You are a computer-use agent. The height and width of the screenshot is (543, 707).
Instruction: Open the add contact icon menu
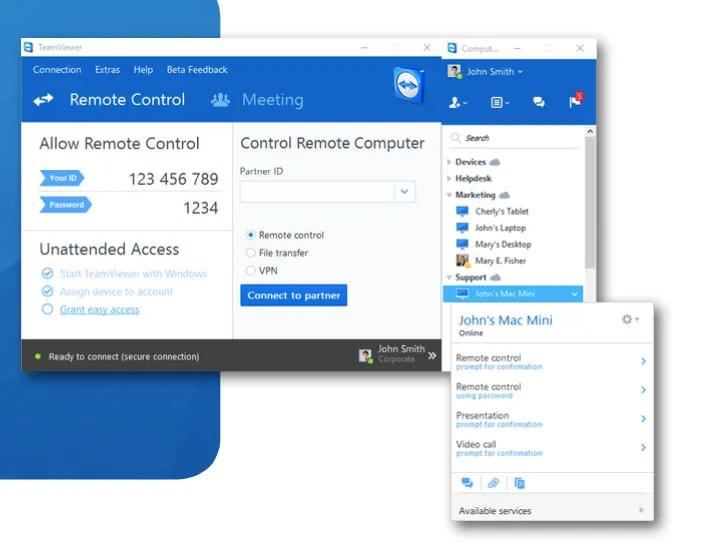point(458,103)
